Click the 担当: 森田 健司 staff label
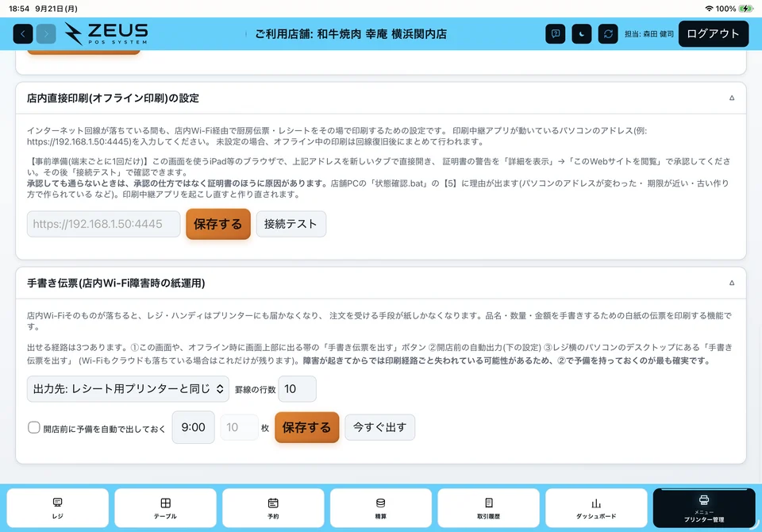762x532 pixels. pyautogui.click(x=648, y=34)
